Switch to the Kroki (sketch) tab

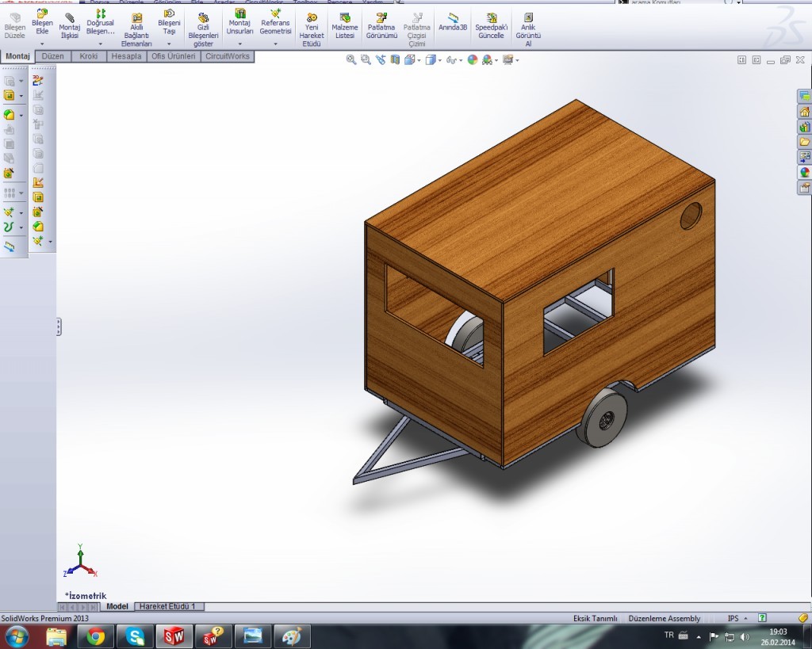[x=88, y=56]
